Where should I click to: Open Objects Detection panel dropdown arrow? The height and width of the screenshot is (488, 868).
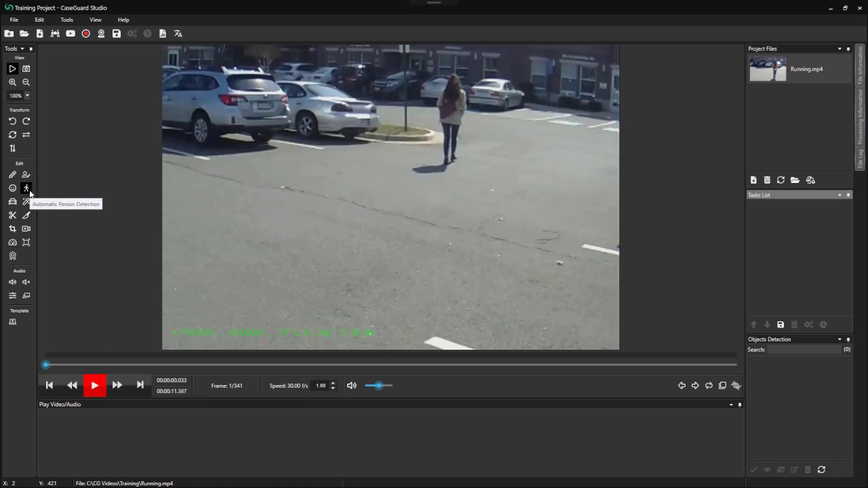click(x=840, y=340)
